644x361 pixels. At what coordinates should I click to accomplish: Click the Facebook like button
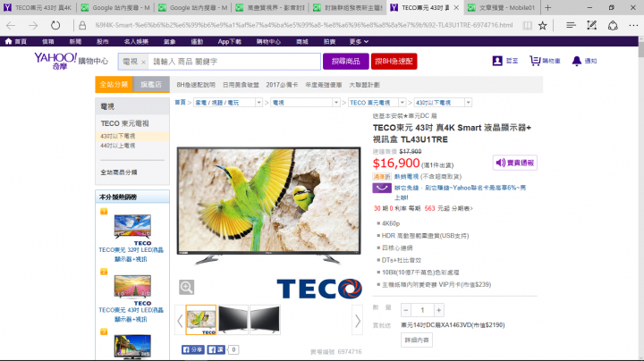point(216,349)
